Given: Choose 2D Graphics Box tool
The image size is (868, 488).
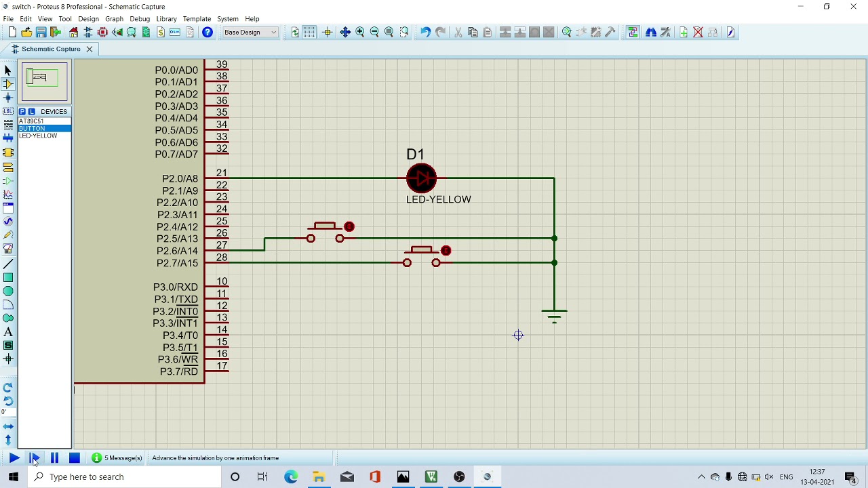Looking at the screenshot, I should [x=8, y=277].
